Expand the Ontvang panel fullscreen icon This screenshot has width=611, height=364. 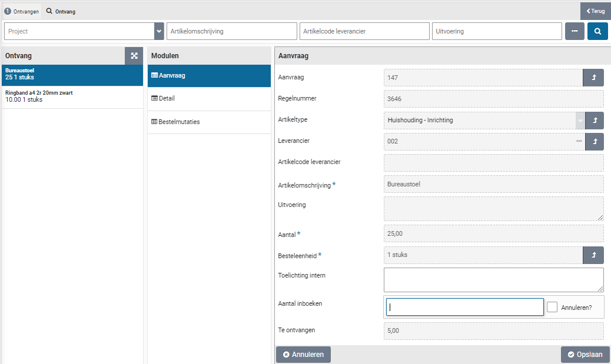point(134,56)
